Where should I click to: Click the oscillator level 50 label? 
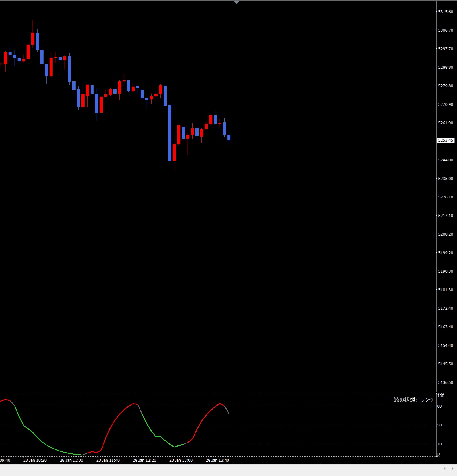tap(440, 425)
